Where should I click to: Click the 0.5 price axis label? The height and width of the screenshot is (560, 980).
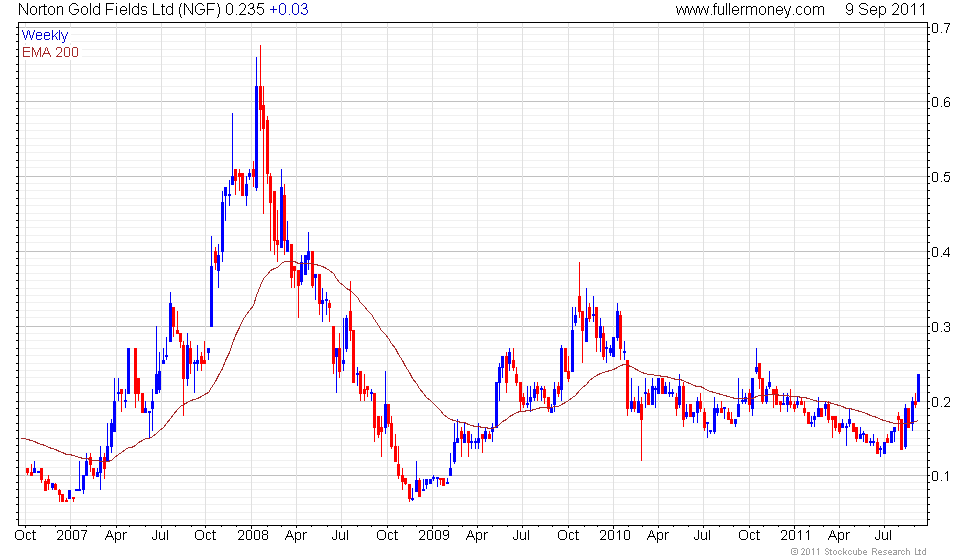point(941,177)
